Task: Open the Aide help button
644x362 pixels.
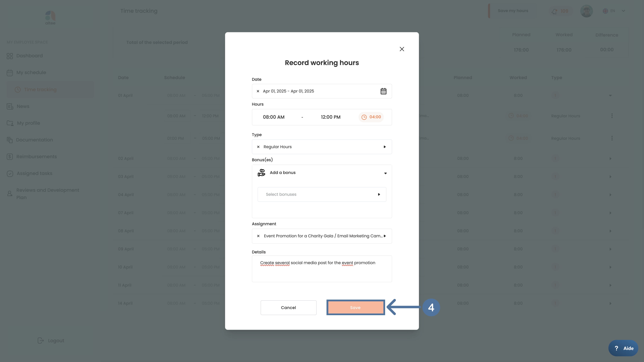Action: tap(623, 348)
